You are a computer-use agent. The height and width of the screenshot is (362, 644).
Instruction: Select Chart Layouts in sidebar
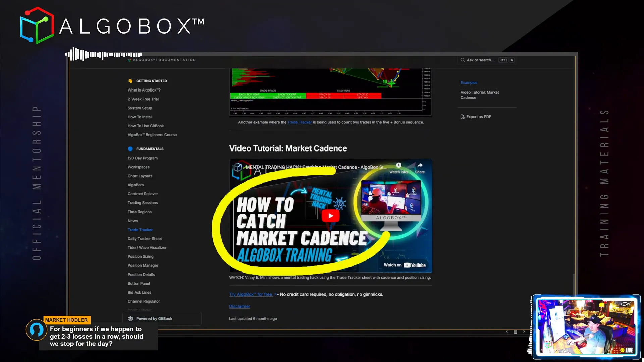[140, 176]
